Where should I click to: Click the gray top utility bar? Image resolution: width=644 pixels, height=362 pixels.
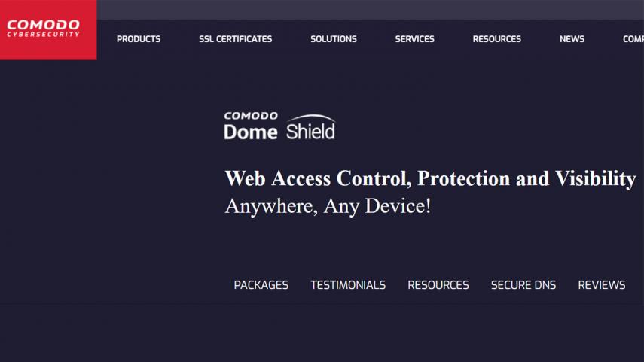pyautogui.click(x=371, y=10)
